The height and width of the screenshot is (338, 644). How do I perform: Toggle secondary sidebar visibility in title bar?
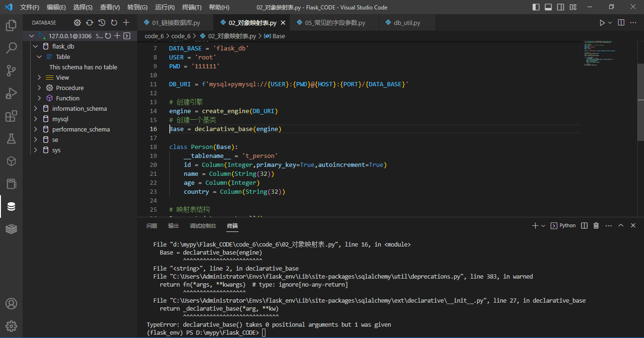561,7
